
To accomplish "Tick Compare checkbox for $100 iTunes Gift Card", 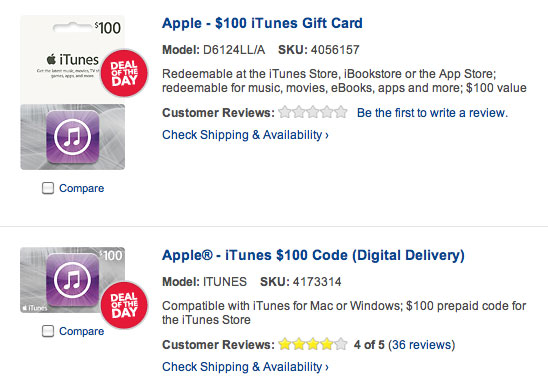I will 48,188.
